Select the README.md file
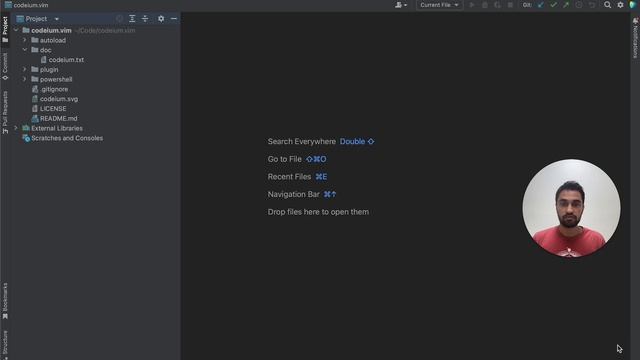640x360 pixels. click(54, 118)
